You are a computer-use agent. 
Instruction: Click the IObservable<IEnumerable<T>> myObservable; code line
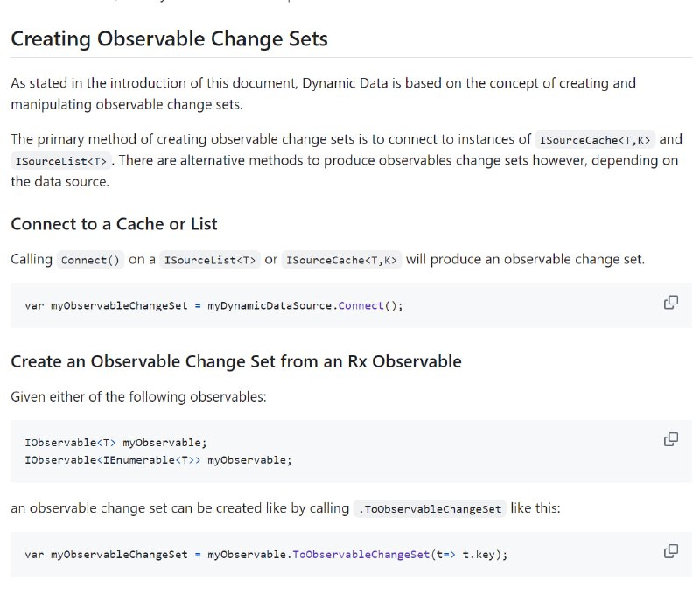click(158, 460)
